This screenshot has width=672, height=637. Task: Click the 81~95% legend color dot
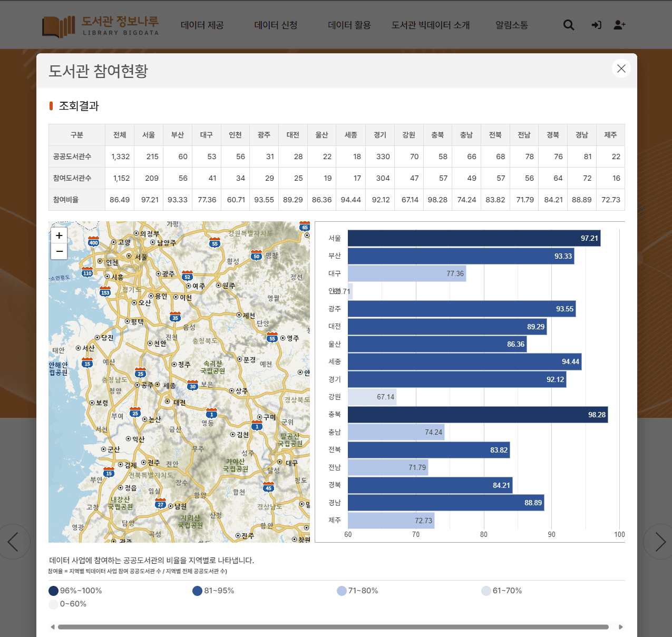(x=198, y=591)
